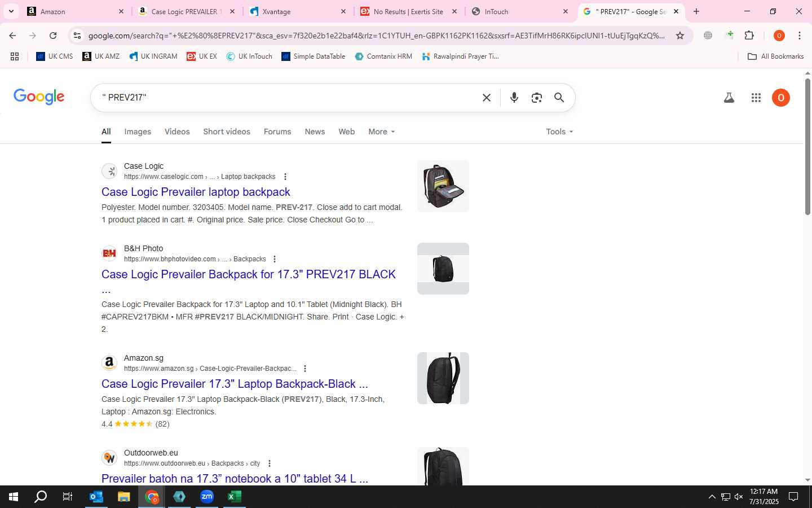Open B&H Case Logic Prevailer Backpack link
812x508 pixels.
coord(249,274)
